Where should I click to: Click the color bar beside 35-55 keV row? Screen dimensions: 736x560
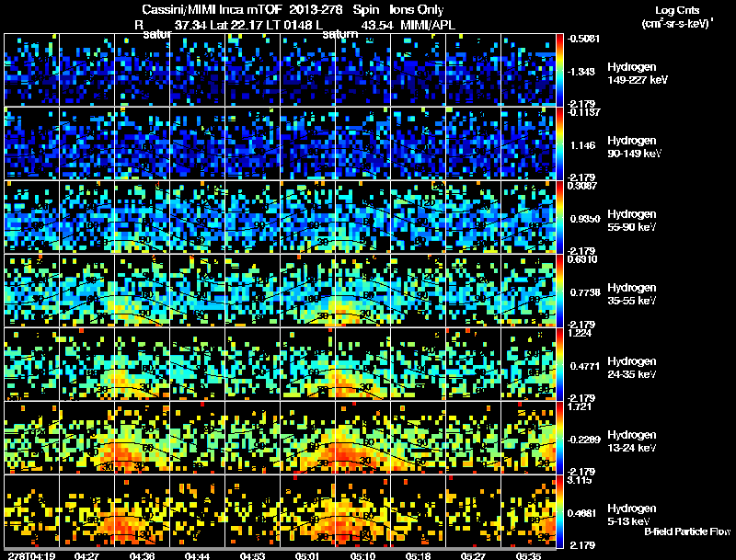tap(559, 291)
